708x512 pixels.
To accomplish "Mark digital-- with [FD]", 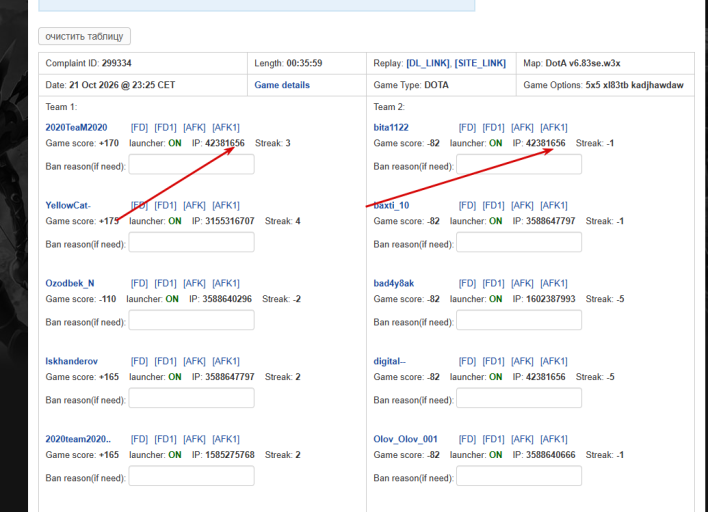I will (x=467, y=361).
